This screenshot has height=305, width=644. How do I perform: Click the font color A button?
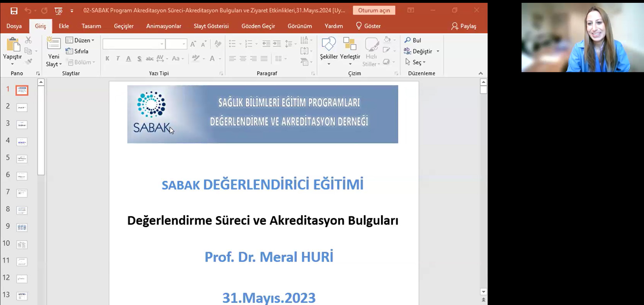212,59
